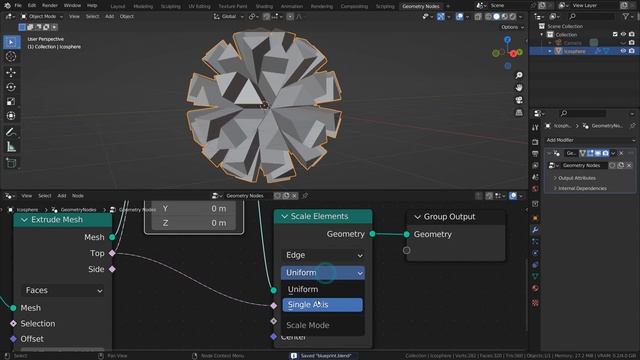Click the pan view hand icon
Screen dimensions: 640x360
tap(519, 88)
